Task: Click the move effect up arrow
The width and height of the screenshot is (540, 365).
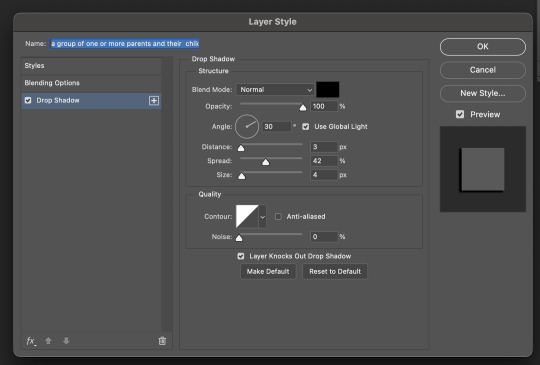Action: 48,341
